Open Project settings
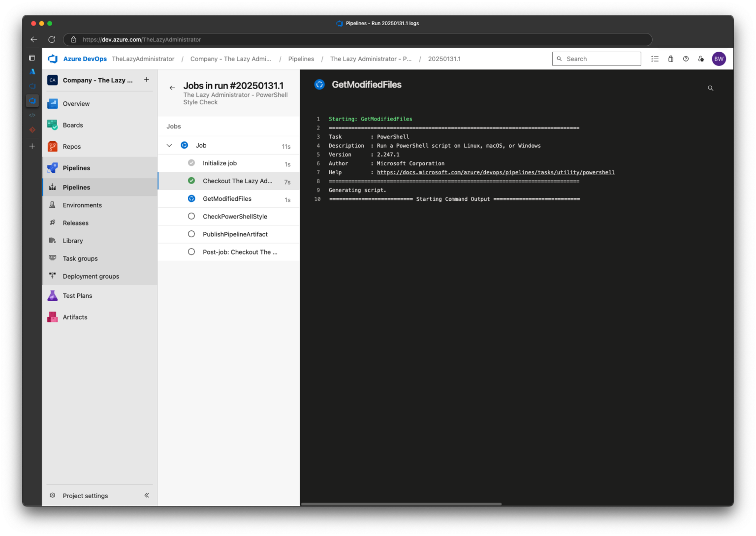 coord(85,496)
